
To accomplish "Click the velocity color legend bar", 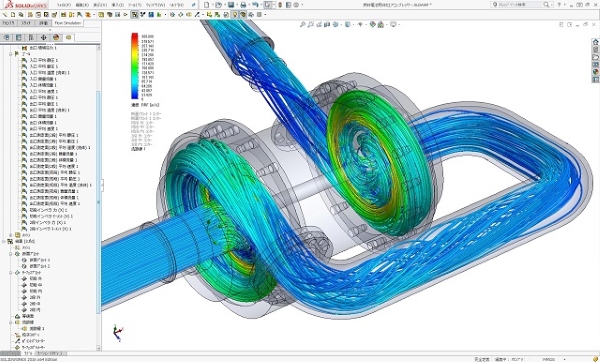I will pos(135,66).
